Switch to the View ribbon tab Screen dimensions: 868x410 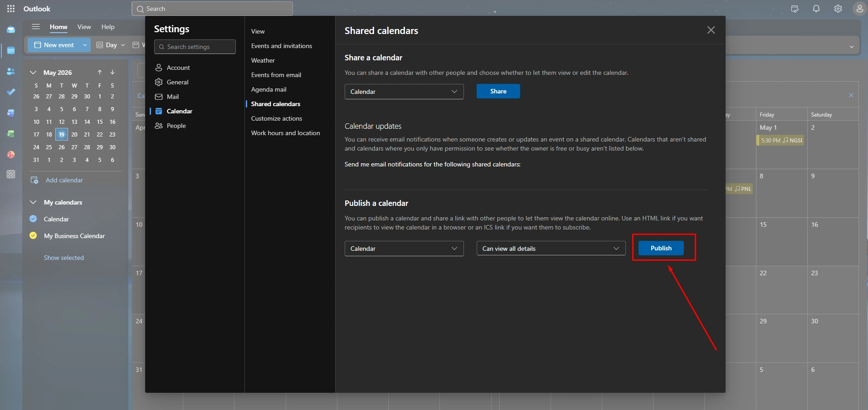tap(84, 27)
